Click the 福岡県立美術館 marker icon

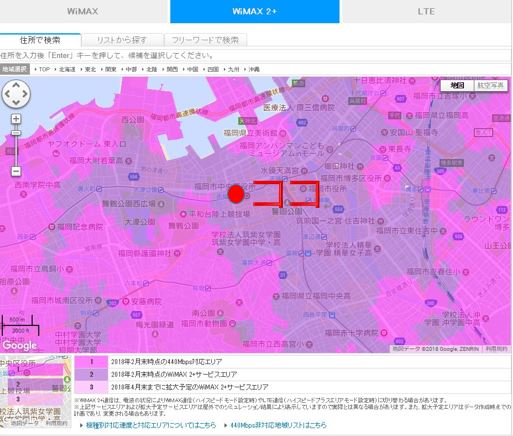[283, 133]
